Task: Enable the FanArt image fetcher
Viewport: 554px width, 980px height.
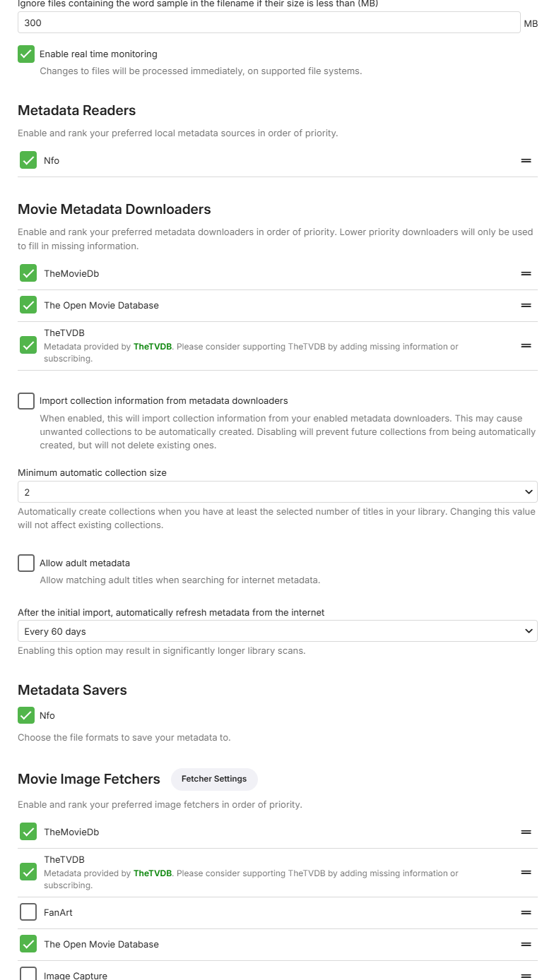Action: (28, 912)
